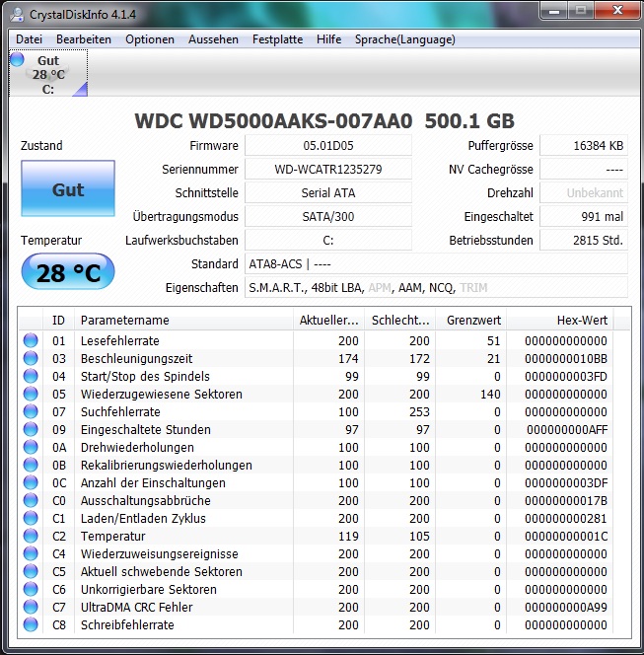Click the 16384 KB buffer size field
Image resolution: width=644 pixels, height=655 pixels.
[x=584, y=145]
